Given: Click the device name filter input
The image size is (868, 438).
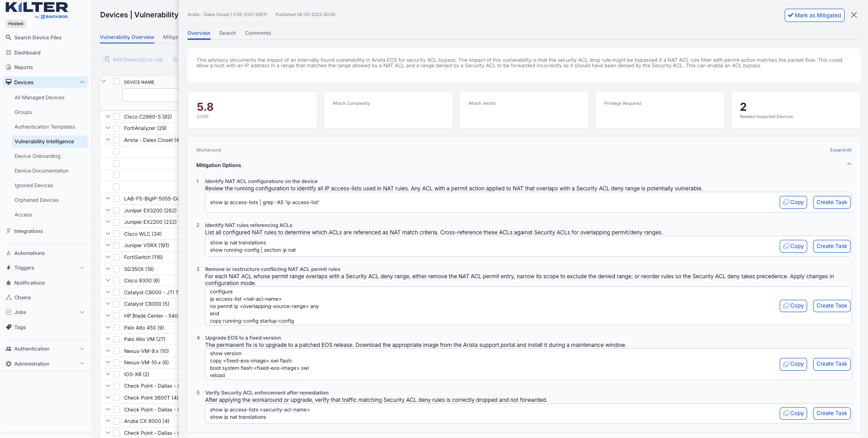Looking at the screenshot, I should point(150,95).
